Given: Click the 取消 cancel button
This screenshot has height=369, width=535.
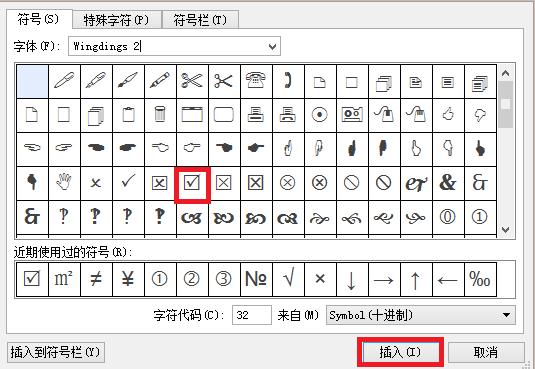Looking at the screenshot, I should pos(486,352).
